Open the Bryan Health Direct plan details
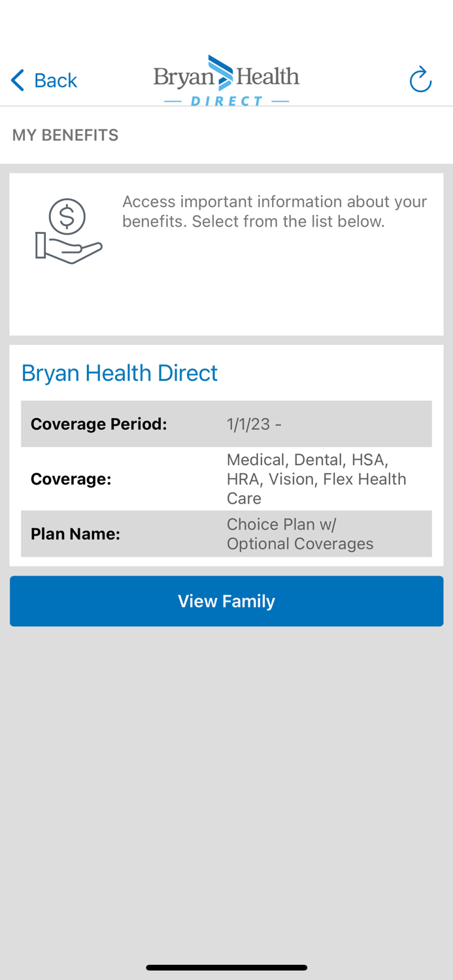 [120, 373]
